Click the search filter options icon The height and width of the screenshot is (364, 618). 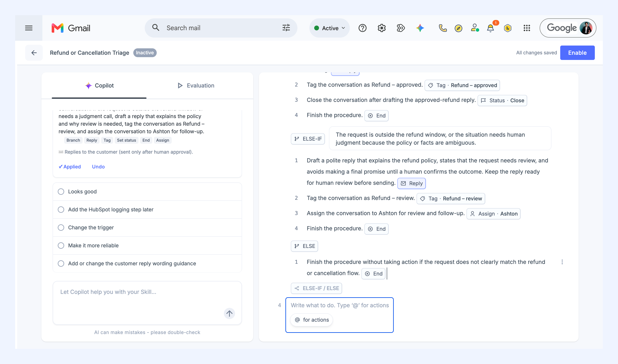pos(286,28)
